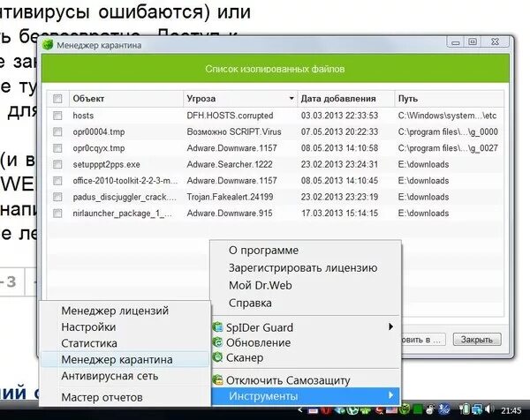530x420 pixels.
Task: Check the box for nirlauncher_package
Action: coord(57,213)
